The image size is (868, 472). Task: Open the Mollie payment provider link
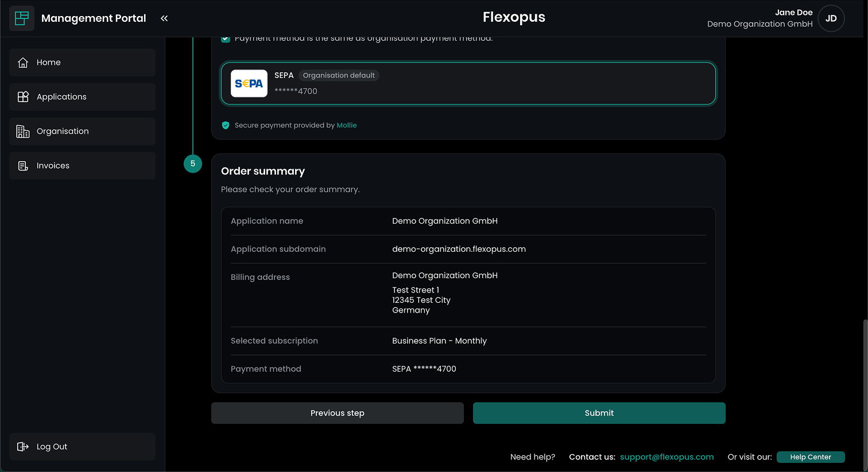(x=346, y=125)
